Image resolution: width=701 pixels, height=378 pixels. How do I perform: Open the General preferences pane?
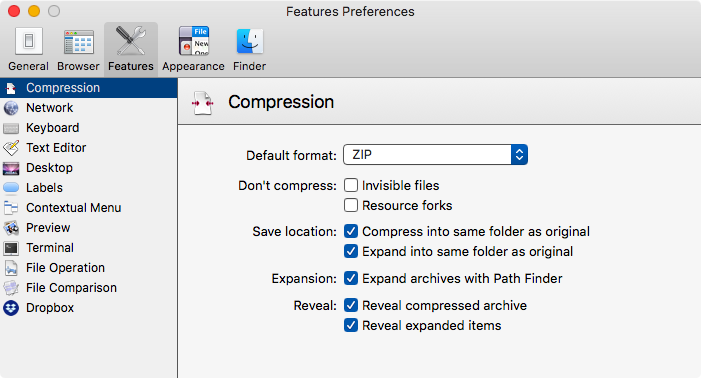pyautogui.click(x=29, y=48)
